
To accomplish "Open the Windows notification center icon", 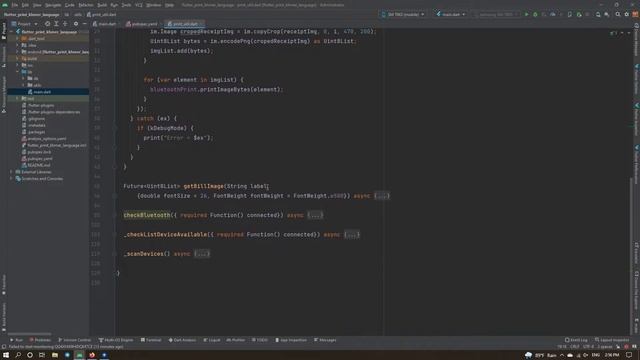I will (629, 355).
